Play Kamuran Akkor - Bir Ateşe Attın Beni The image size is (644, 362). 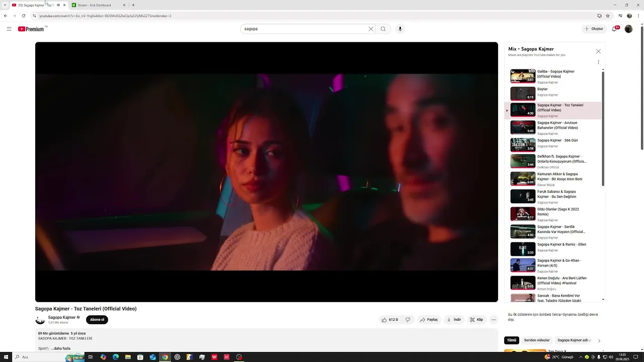(x=553, y=179)
